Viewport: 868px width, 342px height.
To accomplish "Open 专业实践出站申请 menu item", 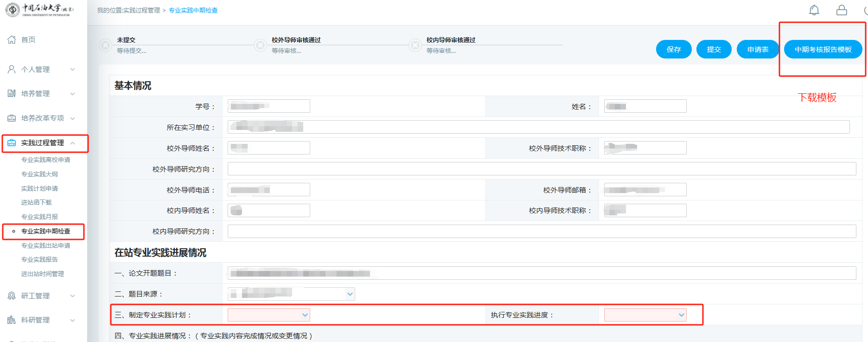I will pyautogui.click(x=45, y=245).
